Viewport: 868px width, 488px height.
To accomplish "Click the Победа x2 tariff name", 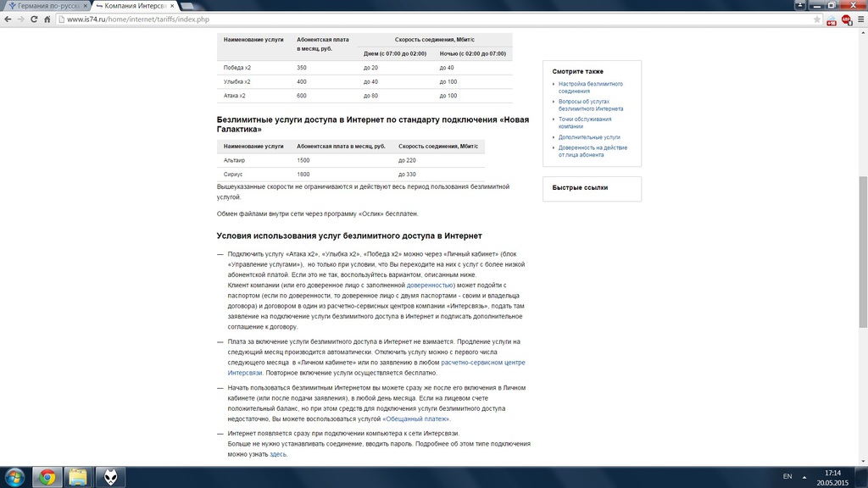I will [x=237, y=68].
